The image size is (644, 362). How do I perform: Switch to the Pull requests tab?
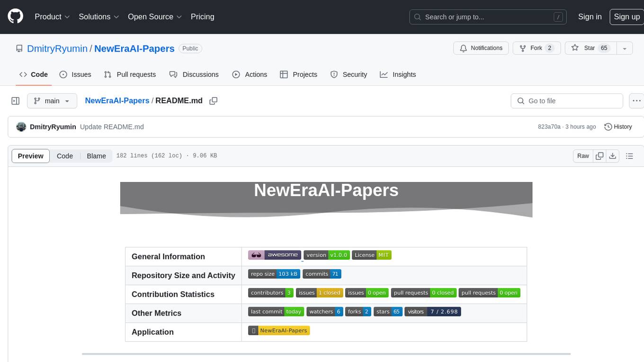[x=130, y=74]
